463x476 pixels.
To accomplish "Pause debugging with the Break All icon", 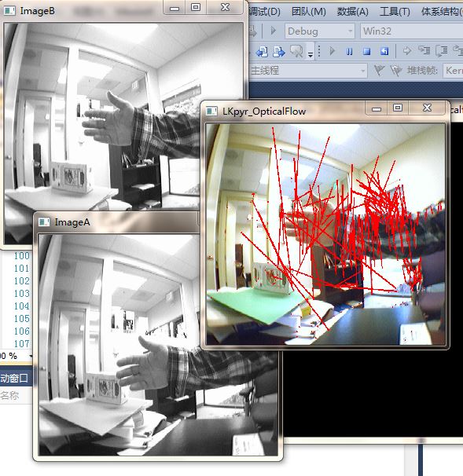I will click(349, 51).
